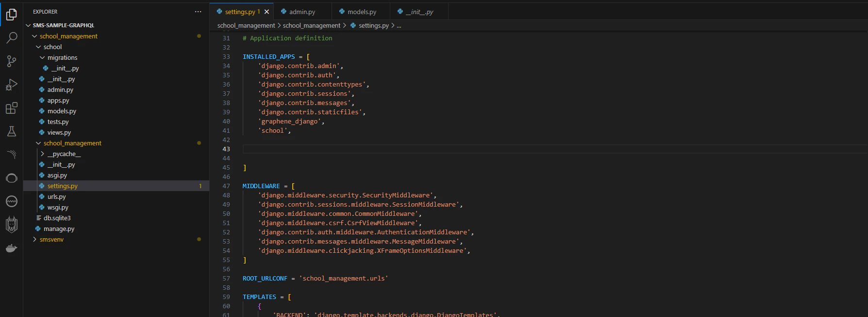Click line number 45 in gutter
This screenshot has height=317, width=868.
click(x=226, y=167)
